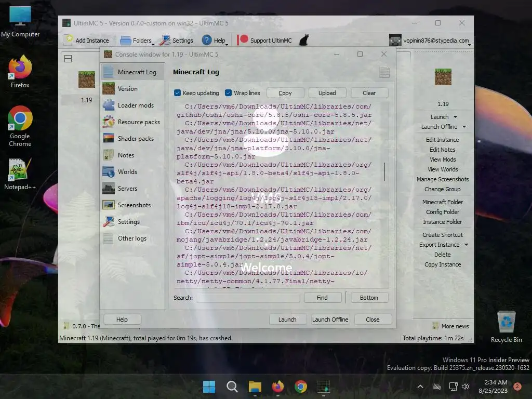
Task: Click the Shader packs sunset icon
Action: pyautogui.click(x=108, y=138)
